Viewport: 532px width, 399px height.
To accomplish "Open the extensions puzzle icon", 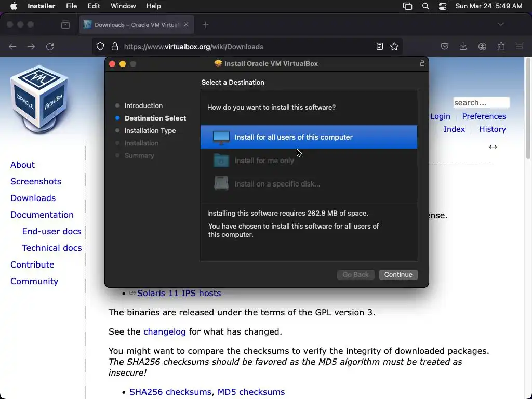I will point(501,46).
